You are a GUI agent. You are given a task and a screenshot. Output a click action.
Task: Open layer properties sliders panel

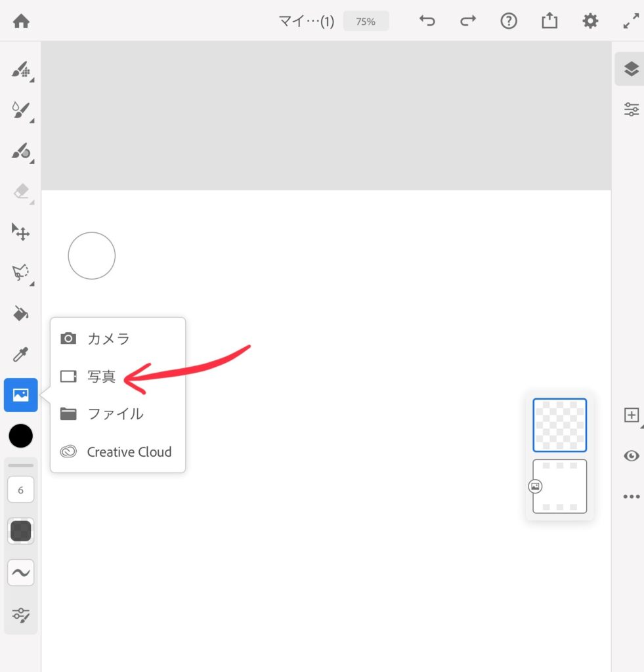pos(631,110)
